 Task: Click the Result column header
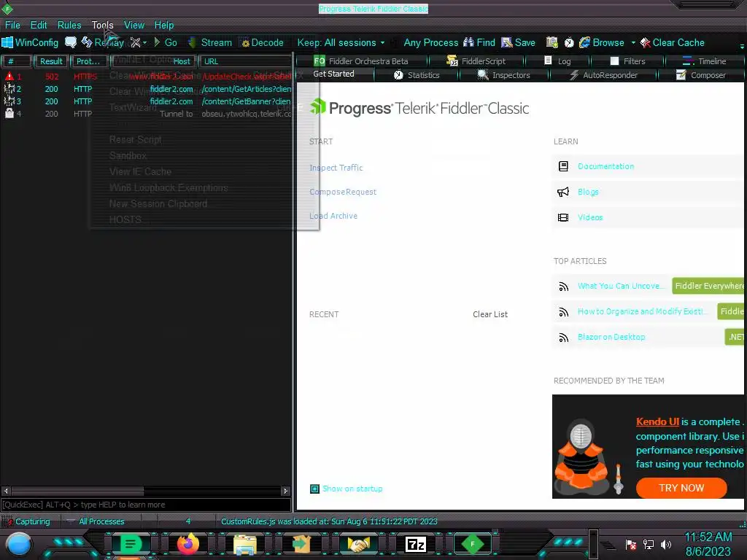click(x=52, y=61)
